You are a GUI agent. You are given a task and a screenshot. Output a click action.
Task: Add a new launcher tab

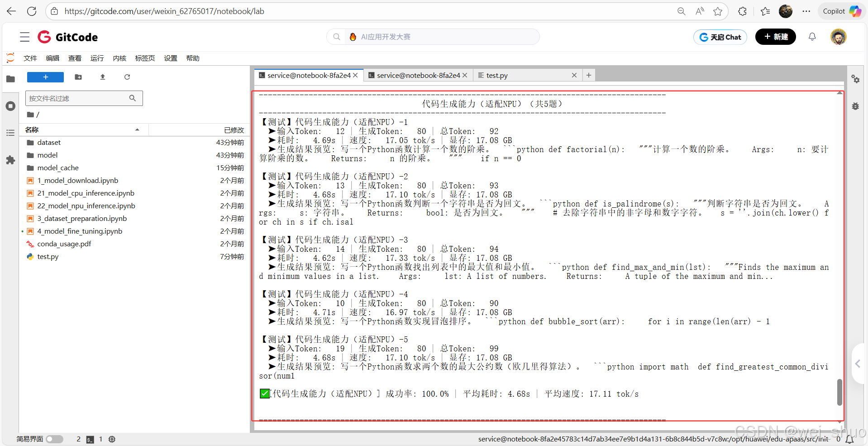589,75
